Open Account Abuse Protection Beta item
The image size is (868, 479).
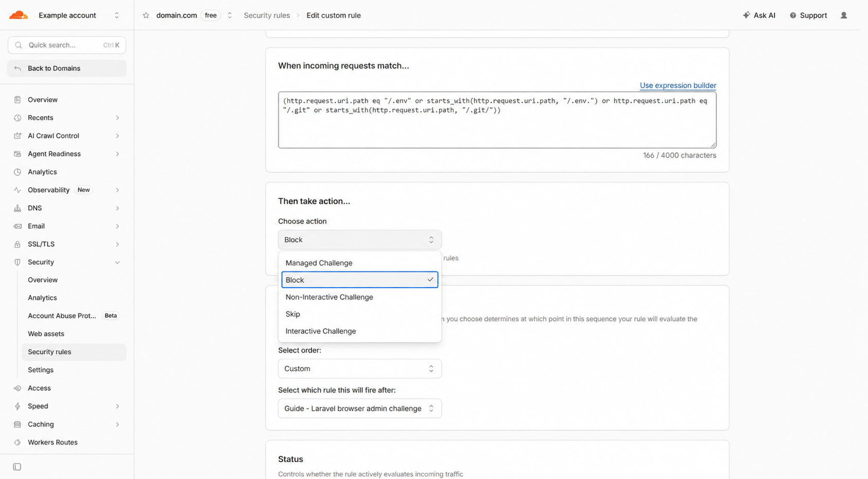pos(74,316)
